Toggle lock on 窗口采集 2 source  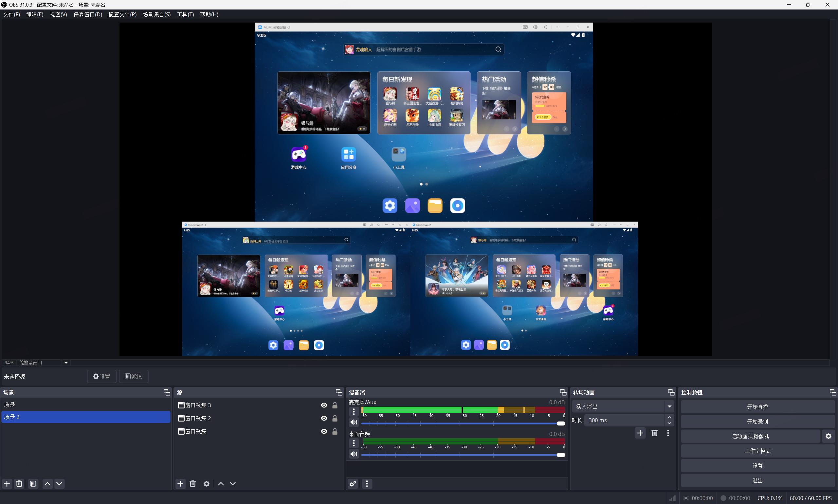click(335, 418)
